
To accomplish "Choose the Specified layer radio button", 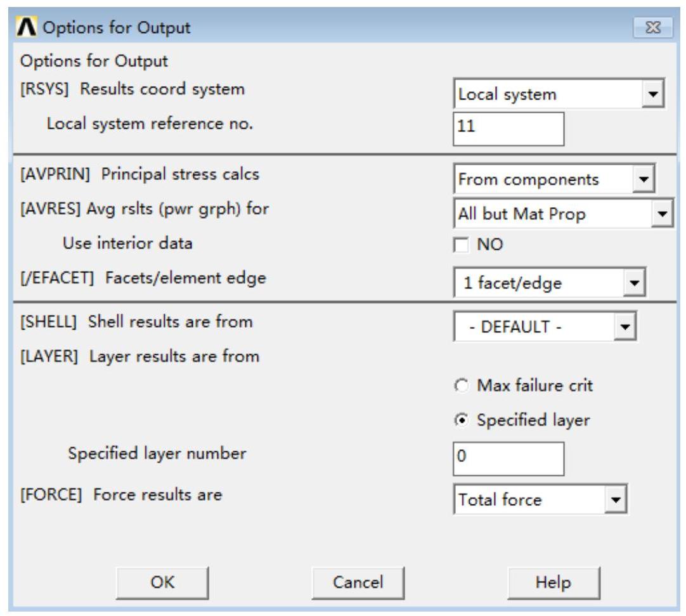I will [x=462, y=420].
